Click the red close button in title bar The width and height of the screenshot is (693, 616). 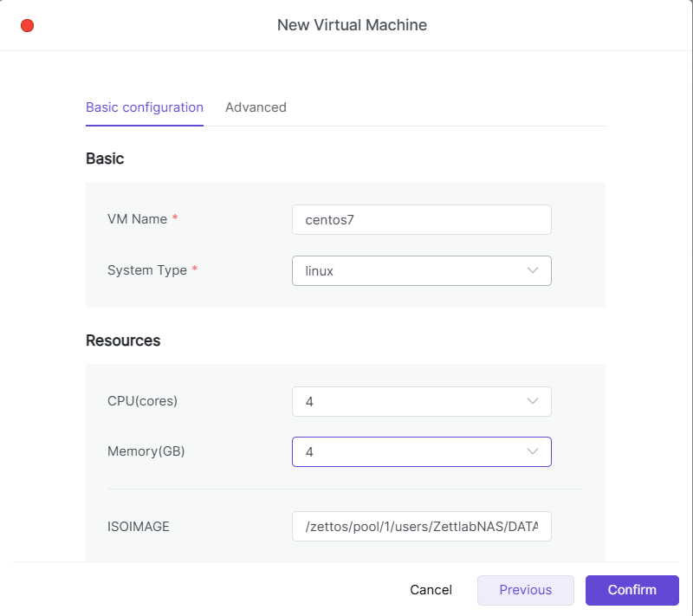(27, 26)
